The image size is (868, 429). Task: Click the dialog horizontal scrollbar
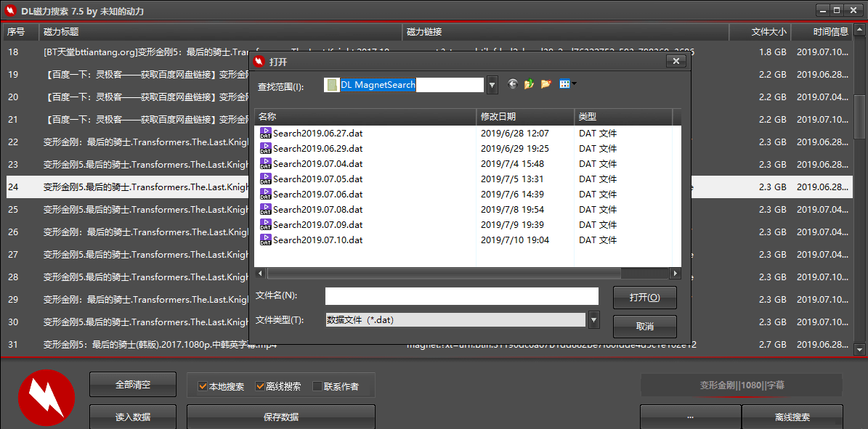point(444,274)
